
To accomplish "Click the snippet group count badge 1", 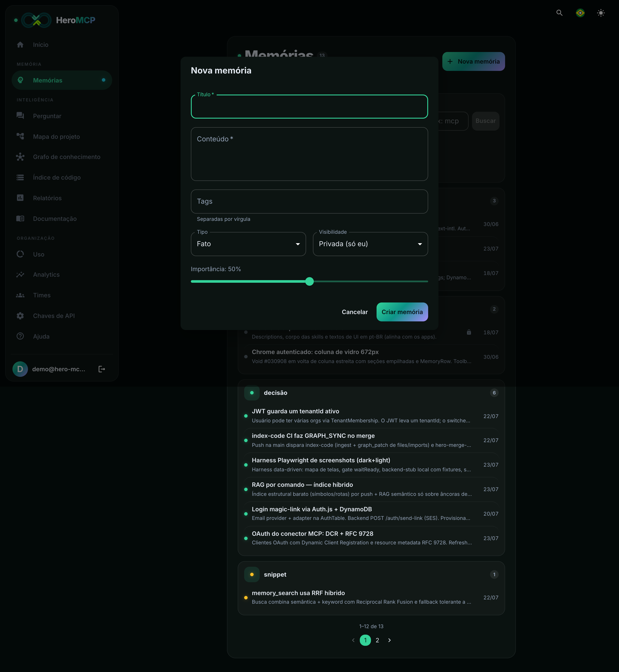I will 494,574.
